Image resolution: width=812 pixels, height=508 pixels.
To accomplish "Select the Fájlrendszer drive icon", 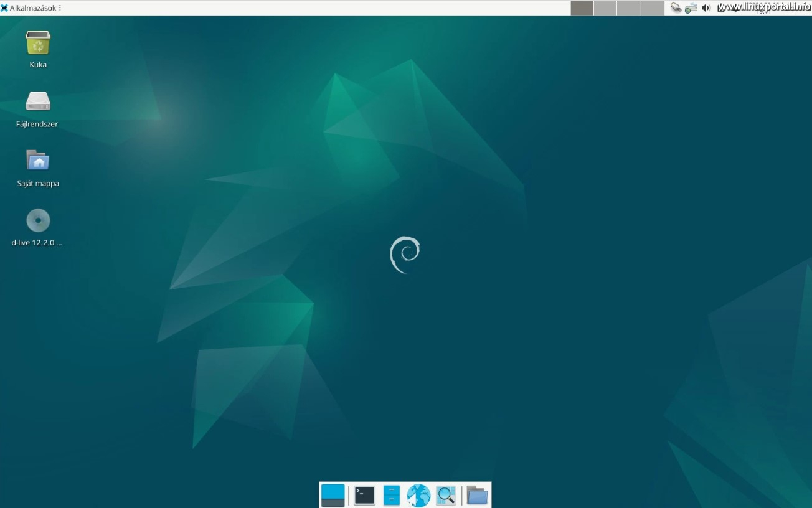I will click(x=38, y=101).
